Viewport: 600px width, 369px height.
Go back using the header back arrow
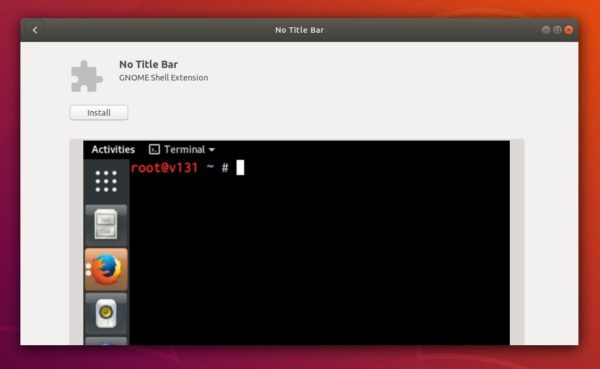(x=35, y=30)
